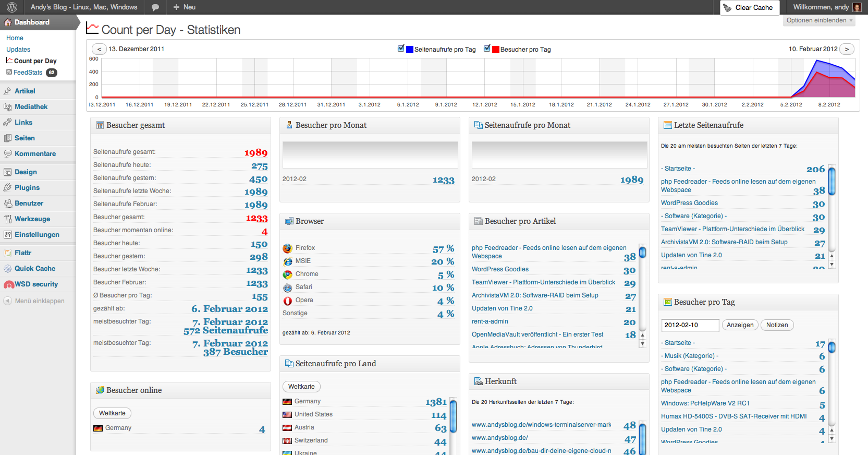Go to next chart period arrow

(x=847, y=49)
